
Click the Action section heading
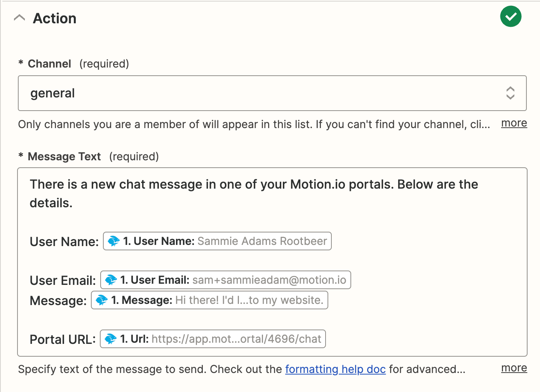coord(55,18)
